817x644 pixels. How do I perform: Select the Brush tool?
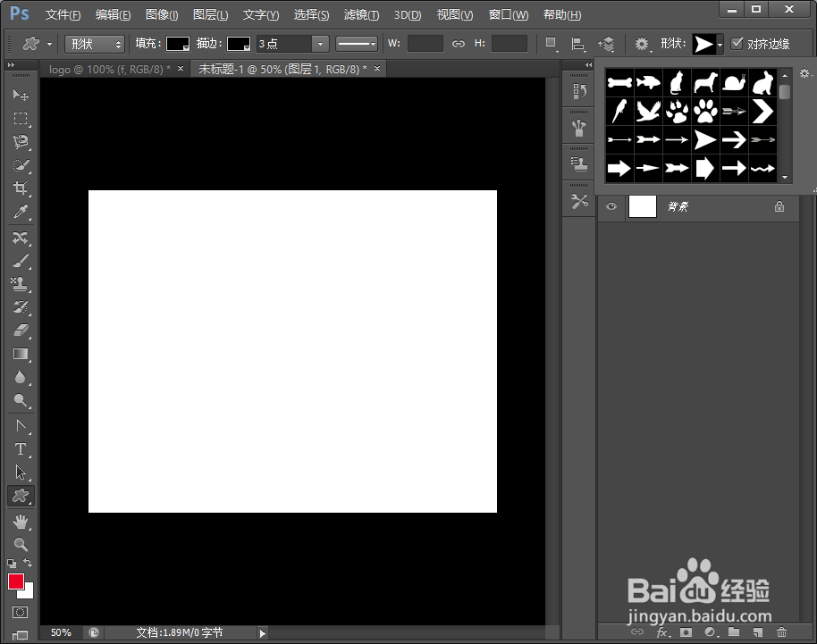click(21, 261)
